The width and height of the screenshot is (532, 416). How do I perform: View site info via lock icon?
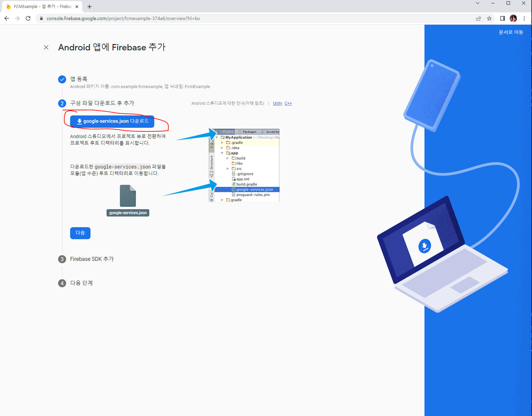click(41, 18)
